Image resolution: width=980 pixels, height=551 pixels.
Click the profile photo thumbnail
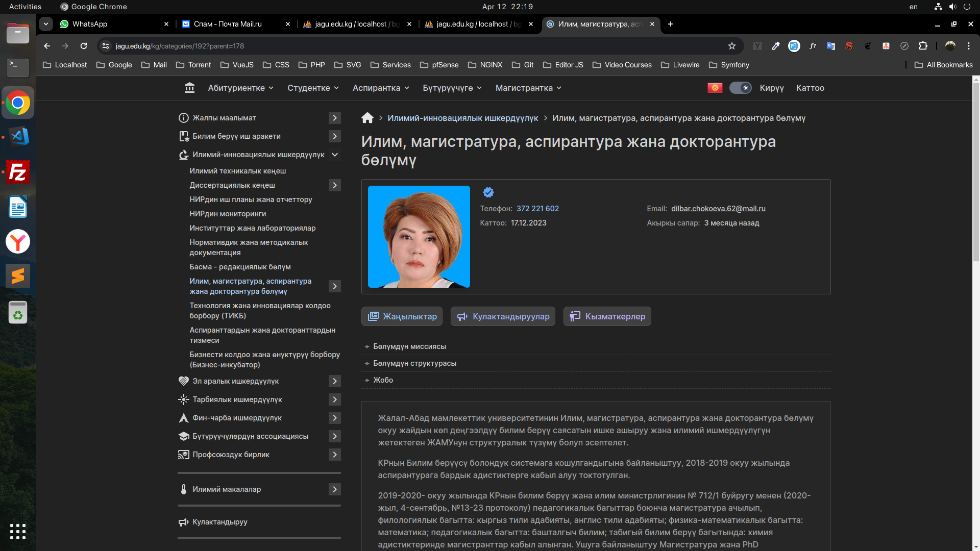pos(419,237)
